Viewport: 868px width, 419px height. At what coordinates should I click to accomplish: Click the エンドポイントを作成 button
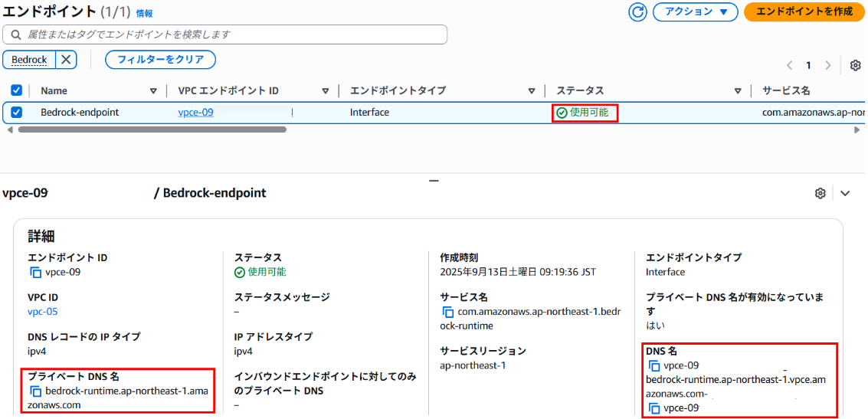point(804,12)
